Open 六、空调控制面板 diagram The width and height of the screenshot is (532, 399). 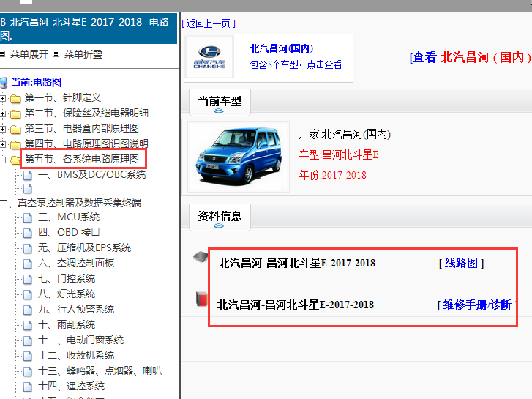coord(76,263)
